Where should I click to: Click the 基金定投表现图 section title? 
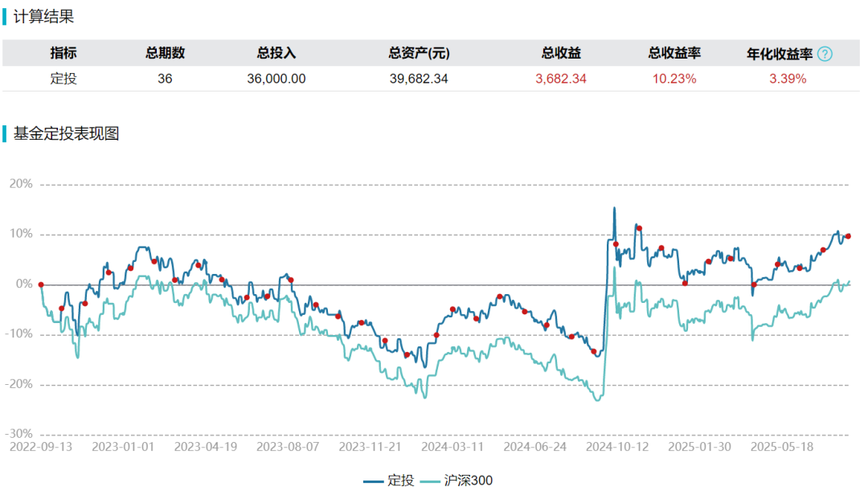pyautogui.click(x=66, y=134)
